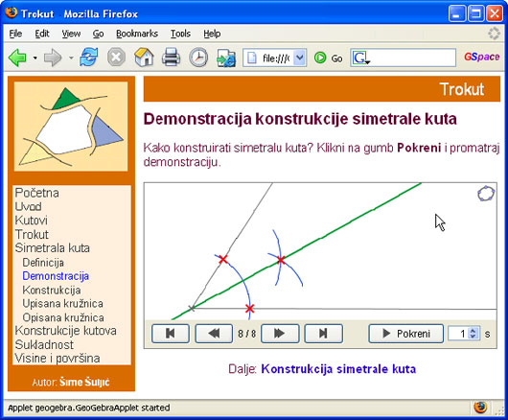Screen dimensions: 508x420
Task: Click the green Back arrow icon
Action: (17, 58)
